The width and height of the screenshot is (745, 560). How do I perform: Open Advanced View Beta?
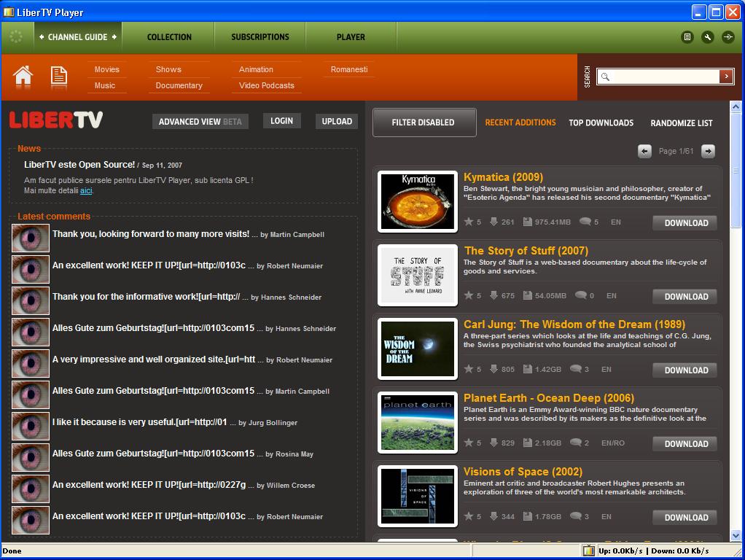[x=200, y=122]
